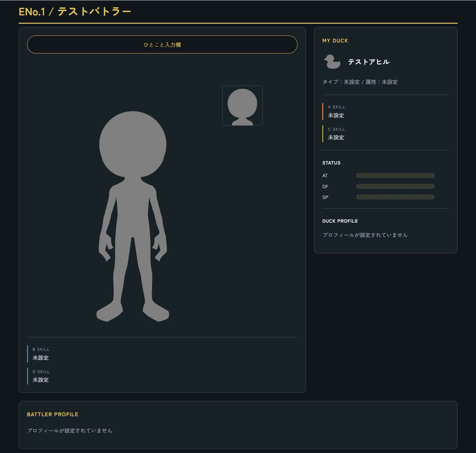Viewport: 476px width, 453px height.
Task: Click the A SKILL 未設定 entry
Action: tap(386, 111)
